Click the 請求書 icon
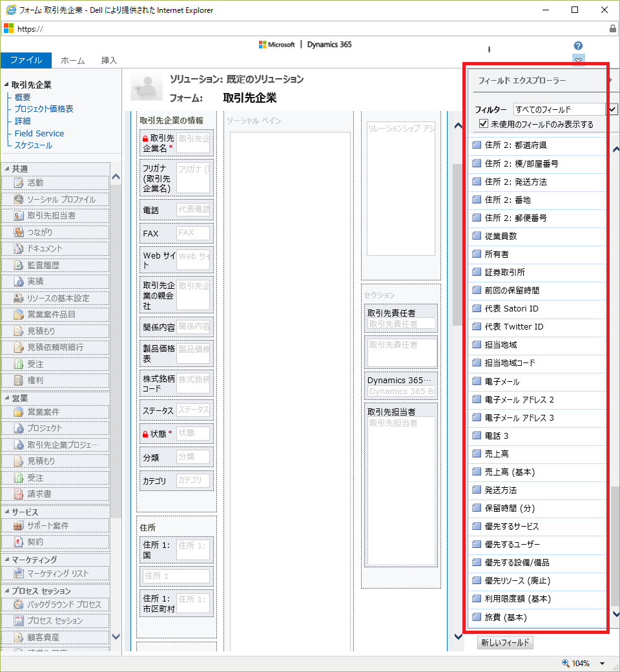 (x=19, y=494)
